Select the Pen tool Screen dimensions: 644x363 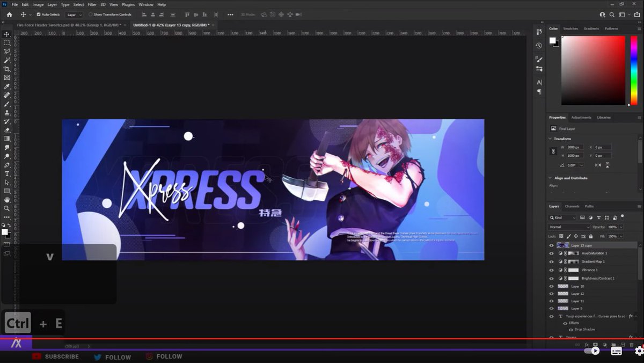click(6, 165)
